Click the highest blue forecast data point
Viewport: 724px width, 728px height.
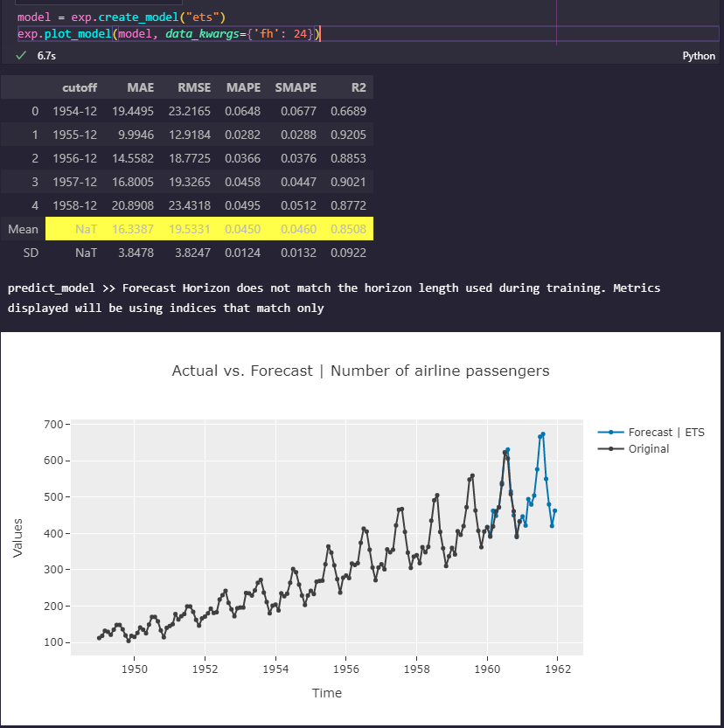pos(541,433)
